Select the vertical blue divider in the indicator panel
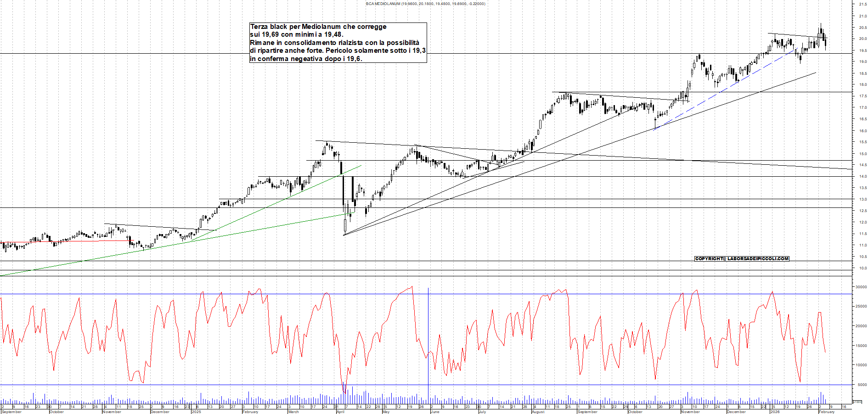Image resolution: width=868 pixels, height=414 pixels. [x=429, y=344]
